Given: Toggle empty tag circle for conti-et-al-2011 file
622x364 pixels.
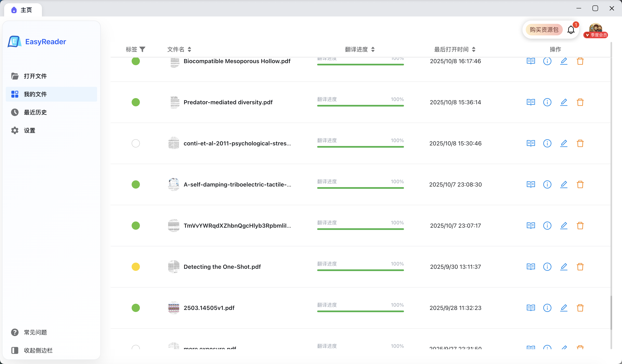Looking at the screenshot, I should [136, 143].
